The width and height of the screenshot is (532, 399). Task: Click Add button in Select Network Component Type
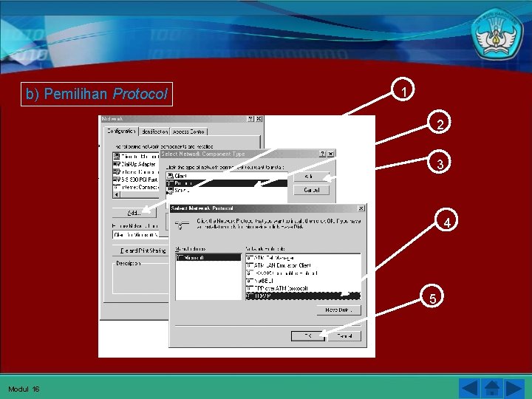pyautogui.click(x=312, y=177)
